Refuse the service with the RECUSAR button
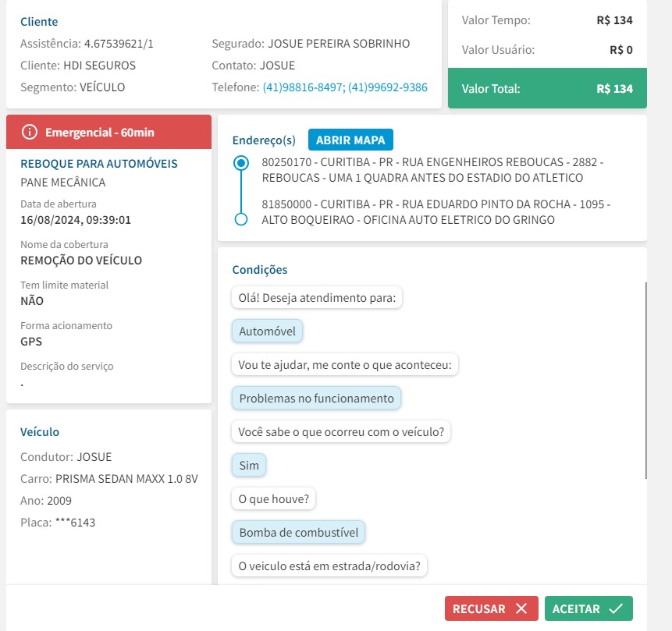 click(490, 609)
